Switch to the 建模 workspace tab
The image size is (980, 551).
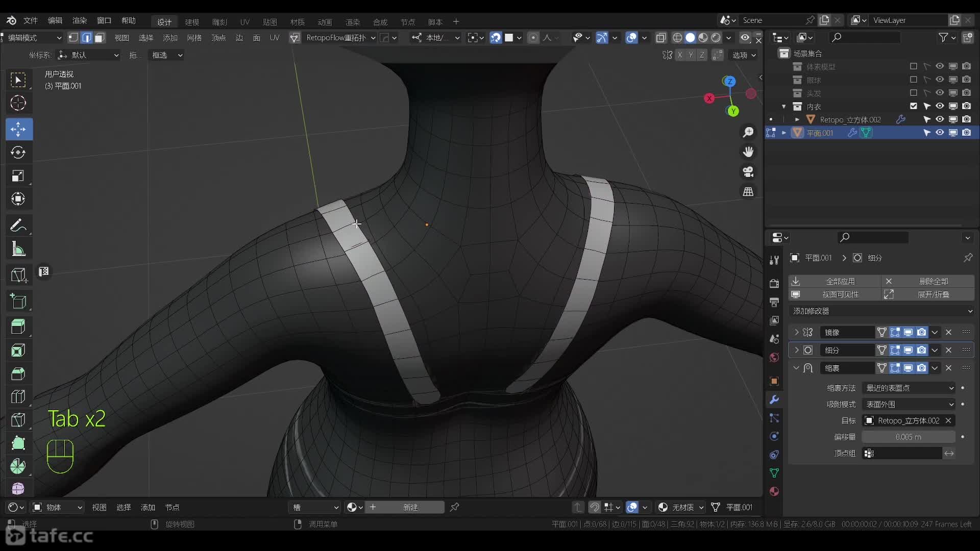[192, 22]
